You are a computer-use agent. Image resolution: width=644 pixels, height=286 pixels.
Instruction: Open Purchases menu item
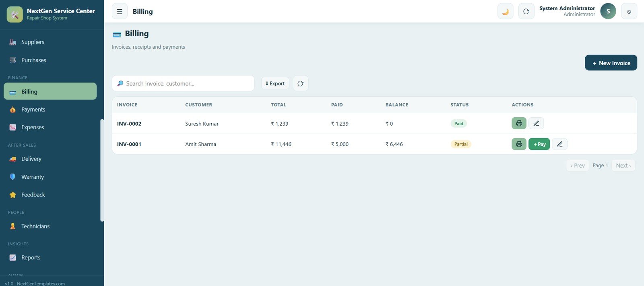tap(50, 60)
